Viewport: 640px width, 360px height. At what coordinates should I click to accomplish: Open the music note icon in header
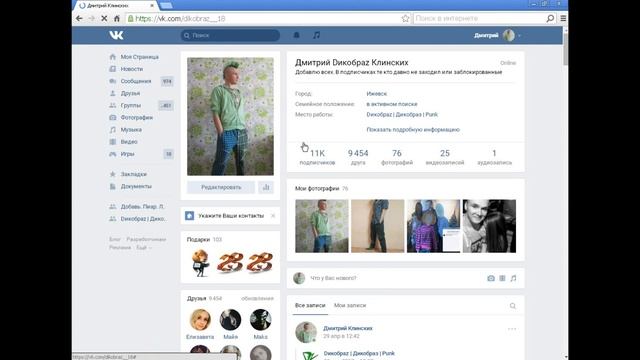pos(316,36)
